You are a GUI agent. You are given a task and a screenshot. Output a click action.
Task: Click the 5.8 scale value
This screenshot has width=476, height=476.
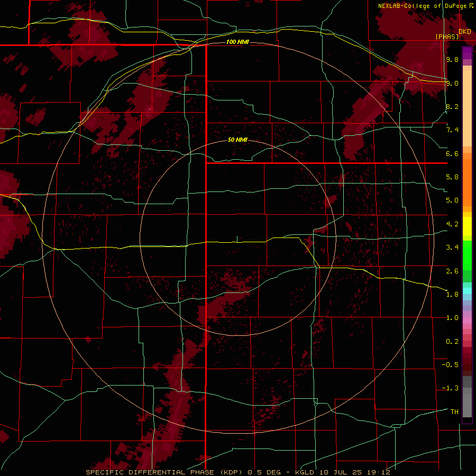tap(452, 177)
